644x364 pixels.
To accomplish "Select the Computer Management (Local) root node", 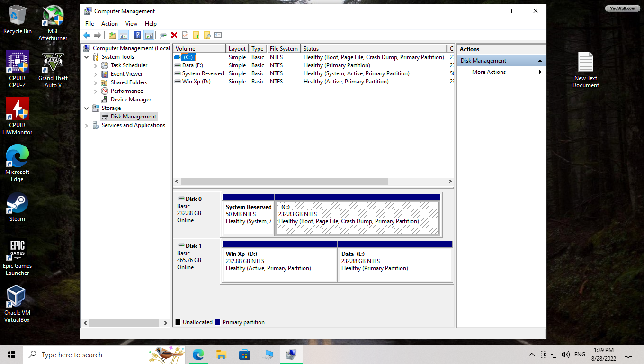I will coord(126,48).
